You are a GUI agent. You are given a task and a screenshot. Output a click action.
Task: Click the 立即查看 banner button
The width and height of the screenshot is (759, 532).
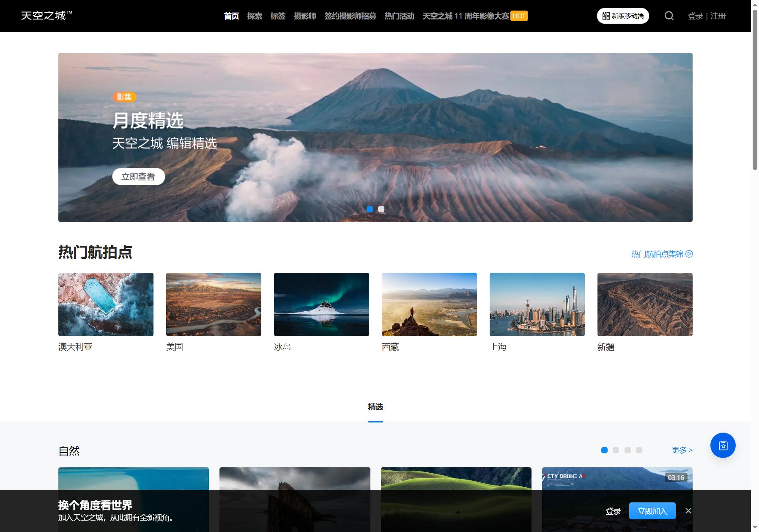pos(138,177)
